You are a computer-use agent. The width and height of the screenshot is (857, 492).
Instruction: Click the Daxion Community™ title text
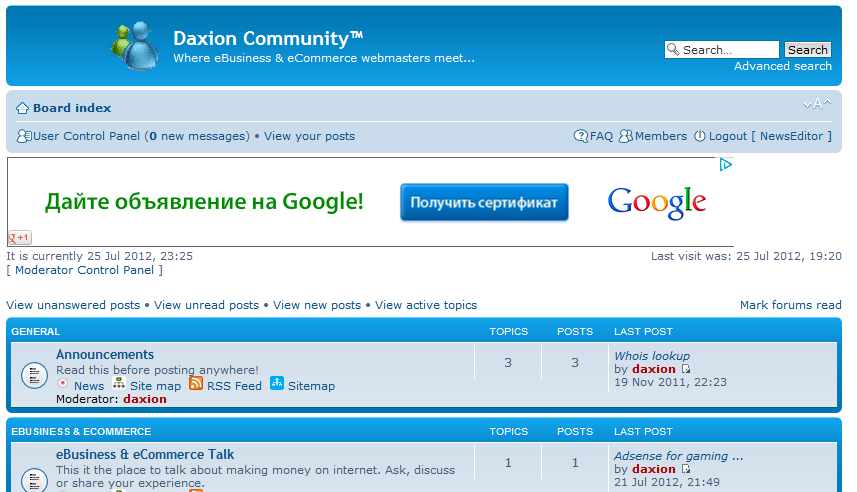pyautogui.click(x=268, y=39)
